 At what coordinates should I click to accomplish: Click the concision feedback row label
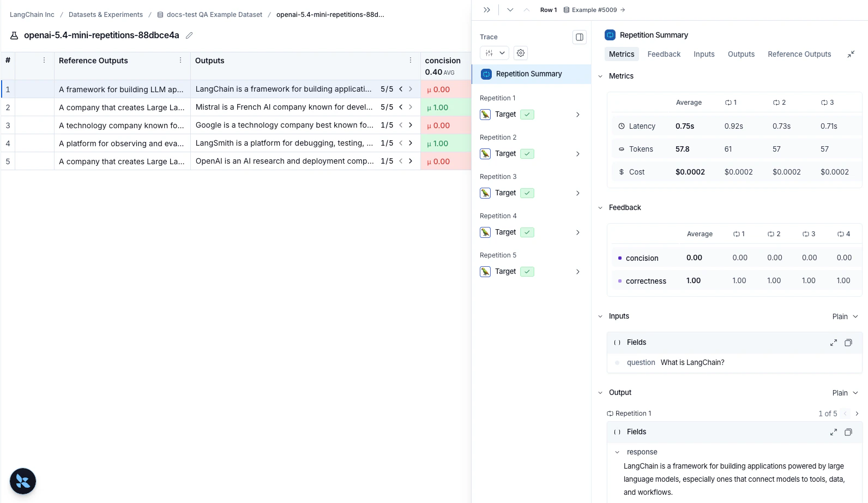[642, 258]
